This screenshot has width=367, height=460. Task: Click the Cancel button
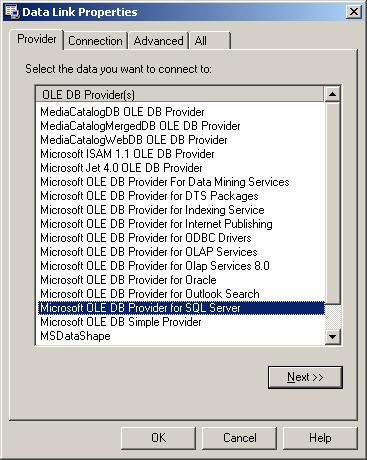tap(240, 438)
